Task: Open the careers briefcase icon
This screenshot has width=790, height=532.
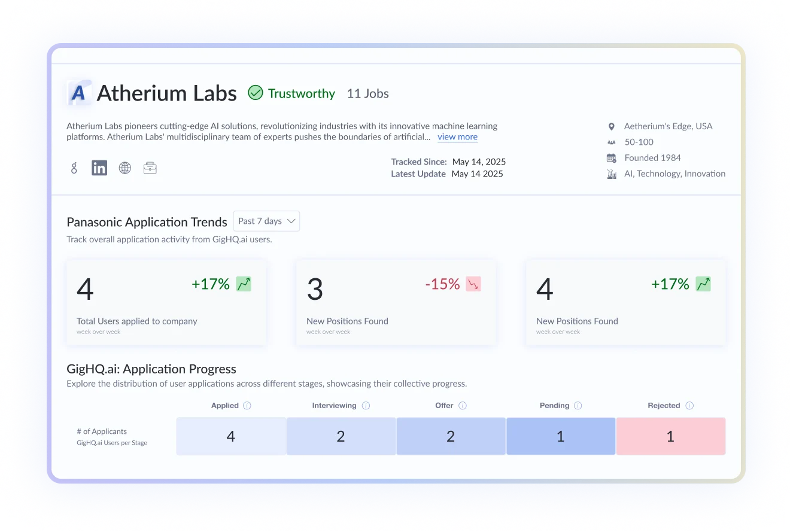Action: point(150,168)
